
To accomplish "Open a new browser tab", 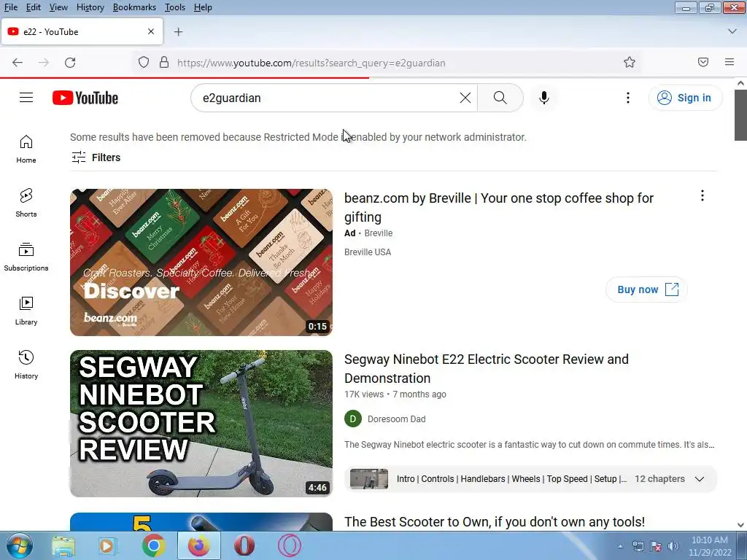I will pyautogui.click(x=178, y=32).
